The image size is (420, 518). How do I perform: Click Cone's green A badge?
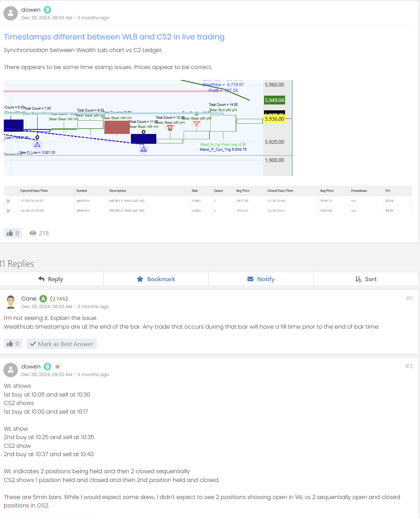(x=43, y=299)
